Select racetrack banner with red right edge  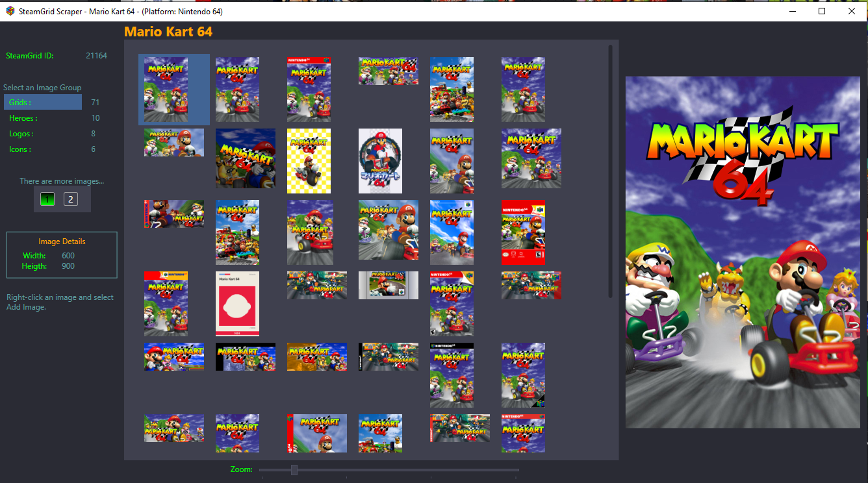[531, 285]
